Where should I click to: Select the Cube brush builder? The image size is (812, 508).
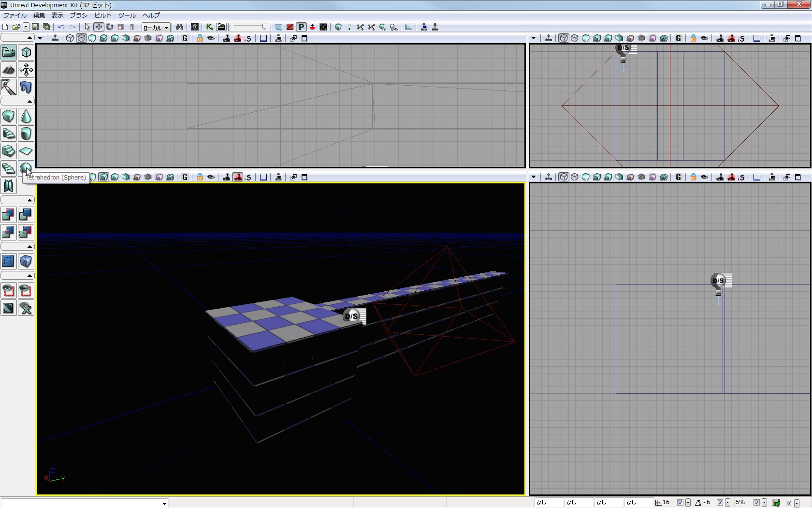pos(9,116)
